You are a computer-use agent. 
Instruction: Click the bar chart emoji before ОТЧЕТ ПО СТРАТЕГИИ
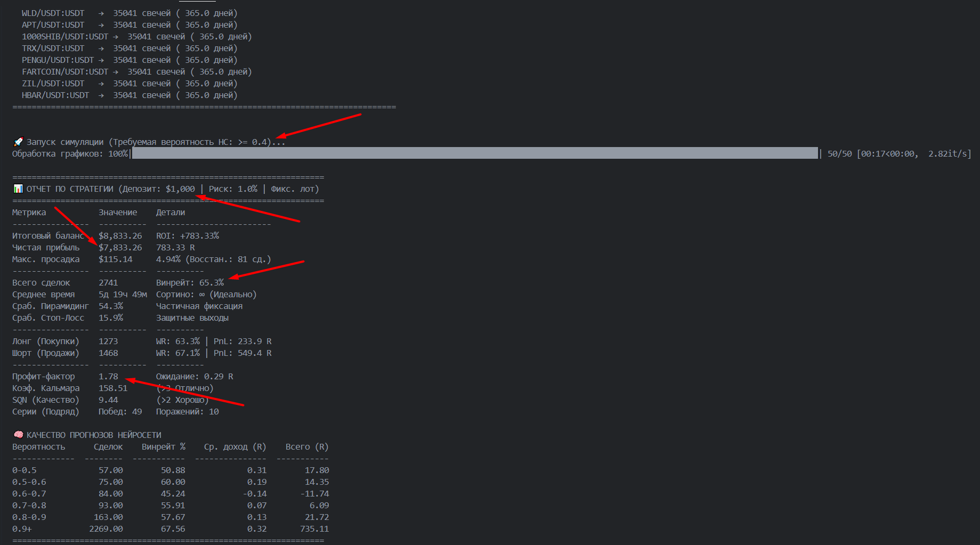18,189
